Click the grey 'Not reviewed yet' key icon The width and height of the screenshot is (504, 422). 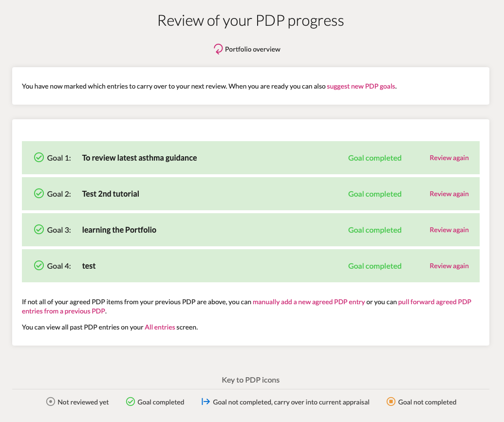click(51, 402)
